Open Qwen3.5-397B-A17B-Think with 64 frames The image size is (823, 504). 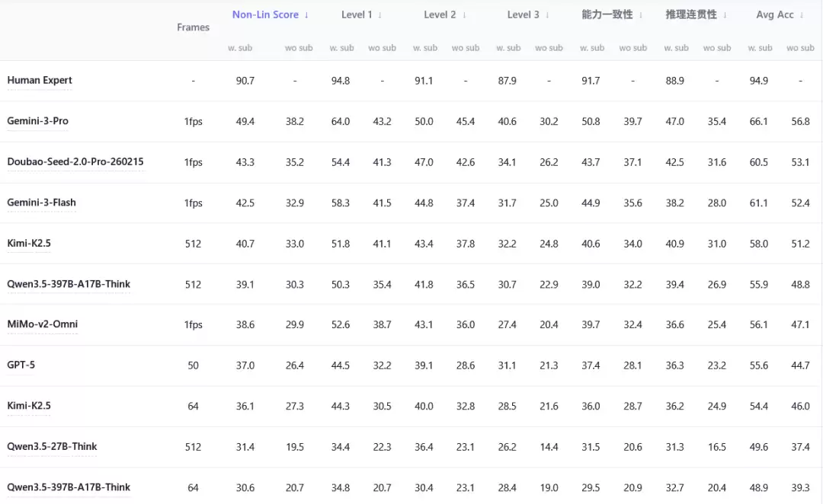pos(69,487)
